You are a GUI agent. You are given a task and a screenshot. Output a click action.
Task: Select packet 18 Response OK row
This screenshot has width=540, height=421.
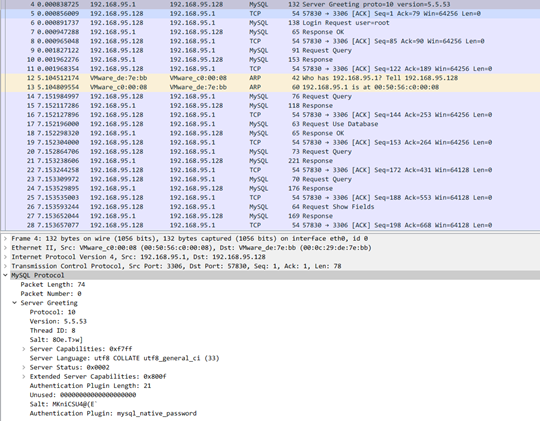tap(270, 133)
